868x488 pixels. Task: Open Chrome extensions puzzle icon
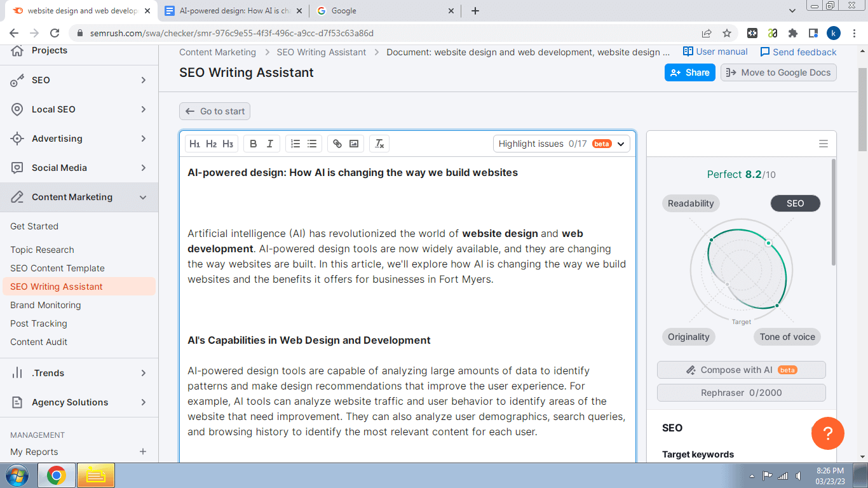pyautogui.click(x=792, y=33)
